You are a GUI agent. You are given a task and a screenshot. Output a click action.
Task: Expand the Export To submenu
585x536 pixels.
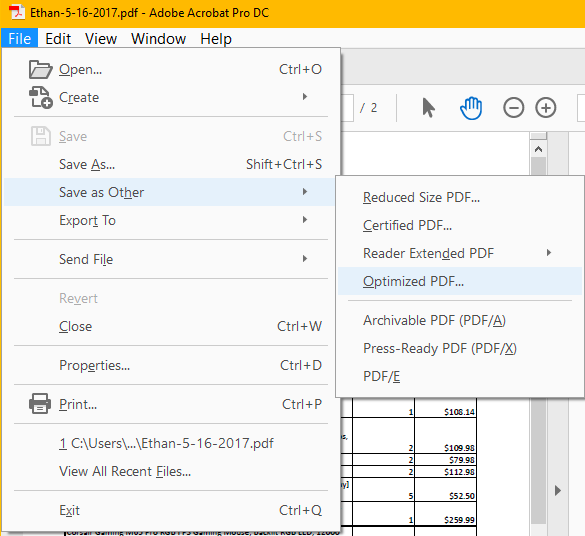(x=170, y=220)
